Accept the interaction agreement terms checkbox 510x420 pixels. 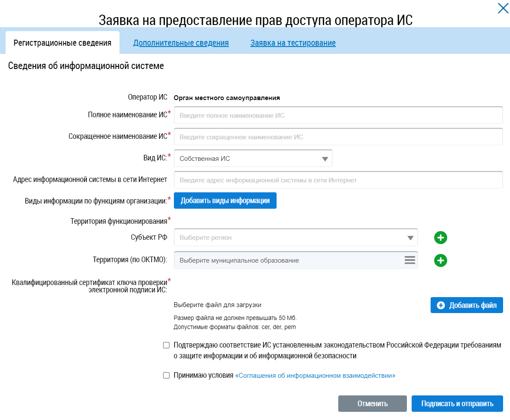click(x=166, y=376)
